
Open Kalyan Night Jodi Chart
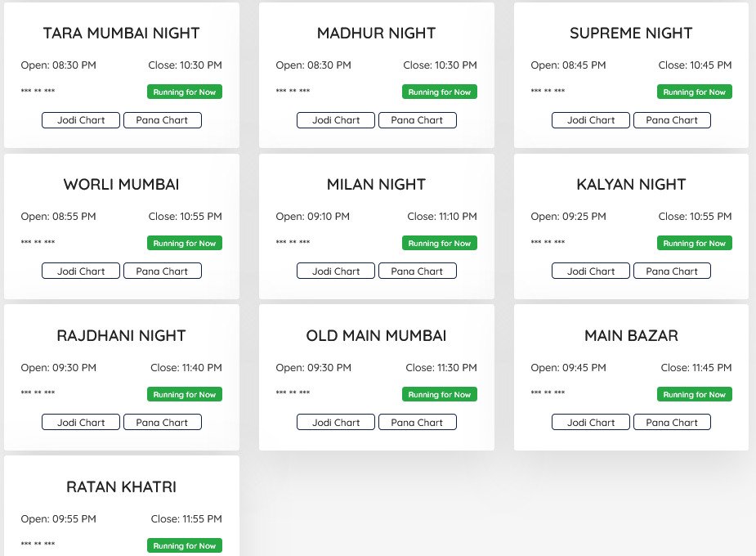pyautogui.click(x=591, y=271)
